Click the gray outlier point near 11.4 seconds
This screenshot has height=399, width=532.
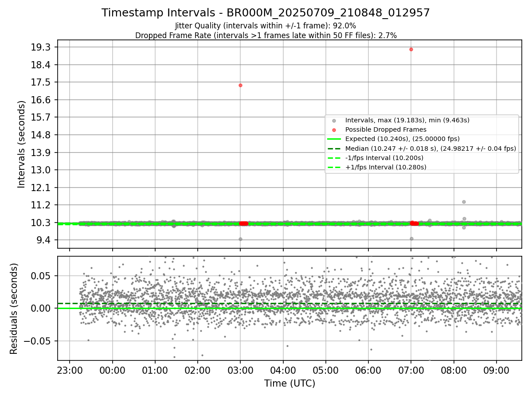coord(464,202)
